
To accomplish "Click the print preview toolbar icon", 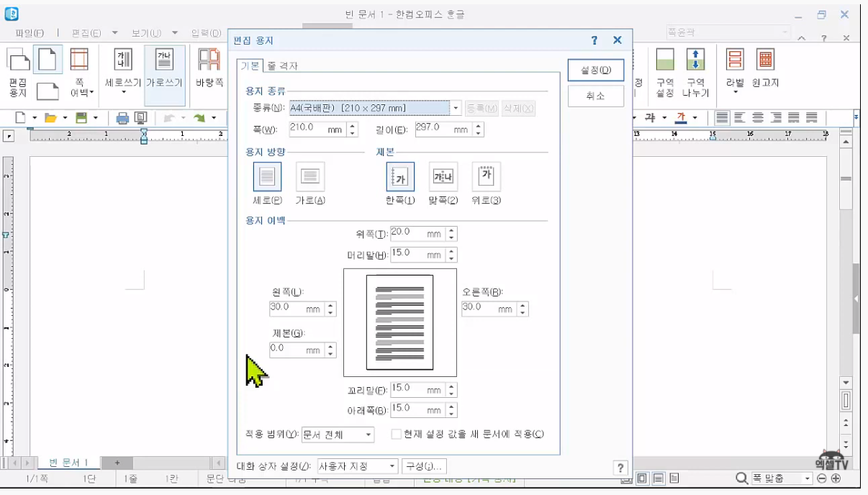I will coord(141,118).
